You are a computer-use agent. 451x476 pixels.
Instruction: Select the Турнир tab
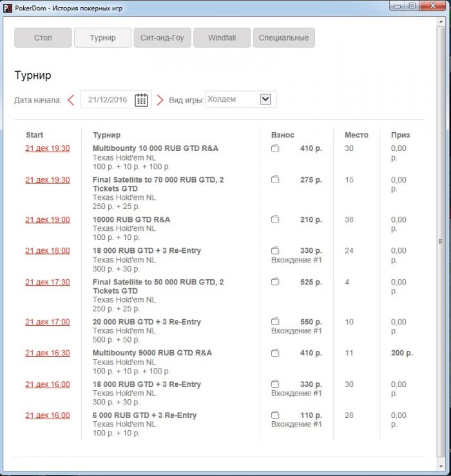(103, 37)
